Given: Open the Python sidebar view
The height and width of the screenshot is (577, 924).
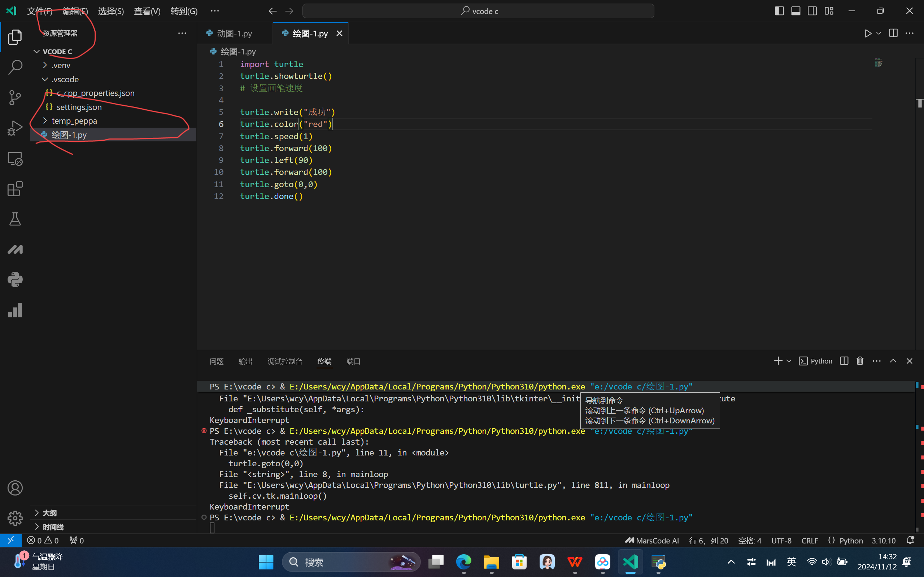Looking at the screenshot, I should pos(15,280).
